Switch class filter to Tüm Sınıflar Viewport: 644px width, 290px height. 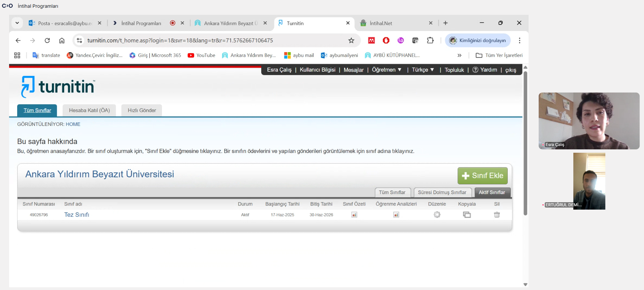tap(392, 192)
